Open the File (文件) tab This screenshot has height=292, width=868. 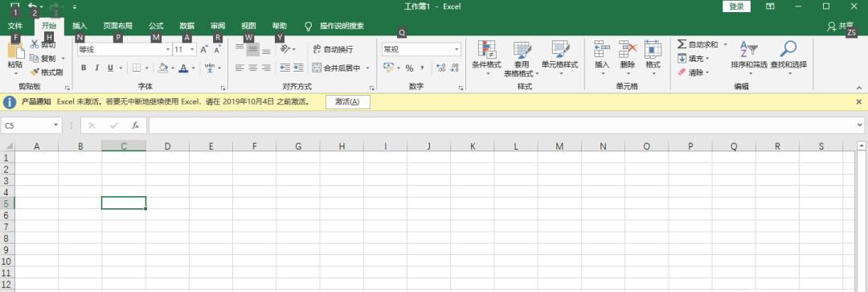coord(15,26)
